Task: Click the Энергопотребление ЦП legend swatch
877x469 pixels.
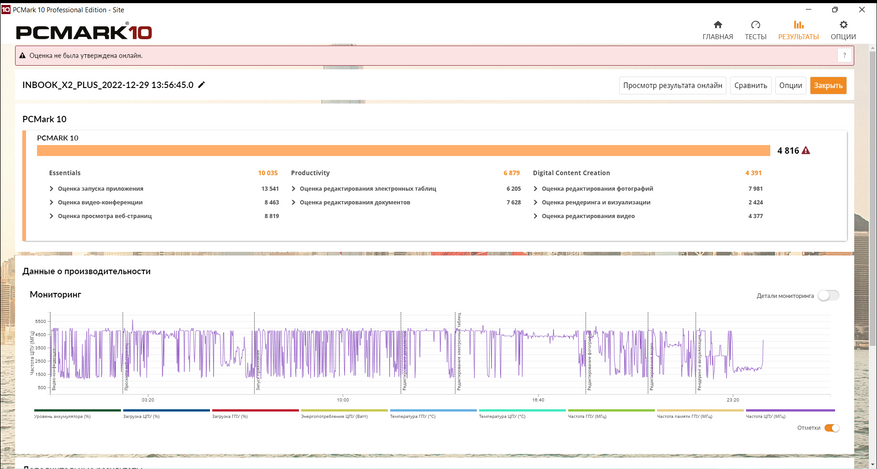Action: (x=344, y=410)
